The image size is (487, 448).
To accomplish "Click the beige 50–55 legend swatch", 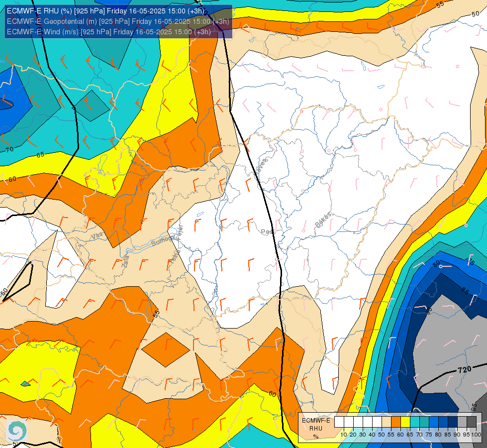I will pos(387,422).
